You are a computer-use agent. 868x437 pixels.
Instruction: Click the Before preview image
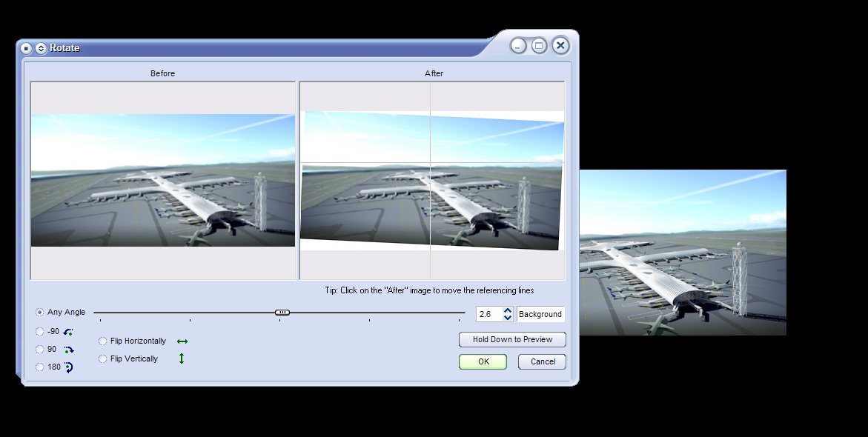(x=163, y=181)
